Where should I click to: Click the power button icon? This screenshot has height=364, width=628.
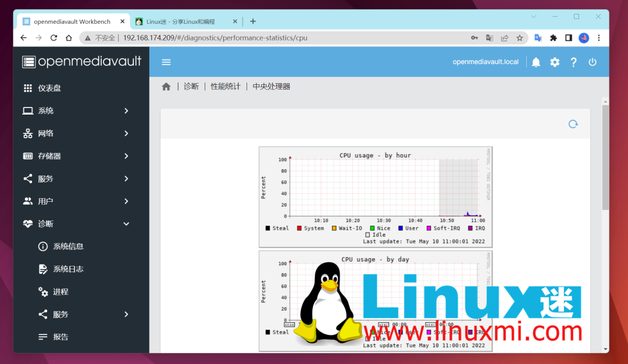(593, 62)
